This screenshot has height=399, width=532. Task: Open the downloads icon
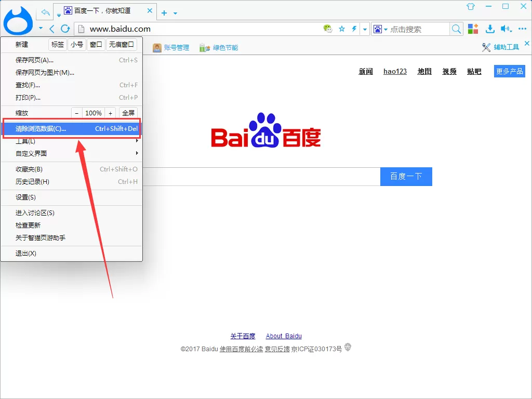[x=490, y=29]
